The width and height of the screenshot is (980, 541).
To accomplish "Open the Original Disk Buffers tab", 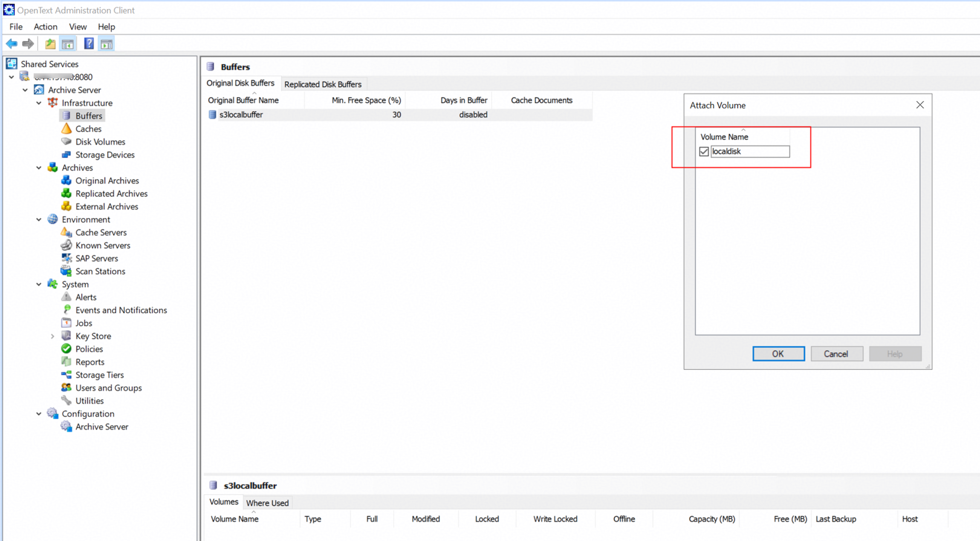I will 240,83.
